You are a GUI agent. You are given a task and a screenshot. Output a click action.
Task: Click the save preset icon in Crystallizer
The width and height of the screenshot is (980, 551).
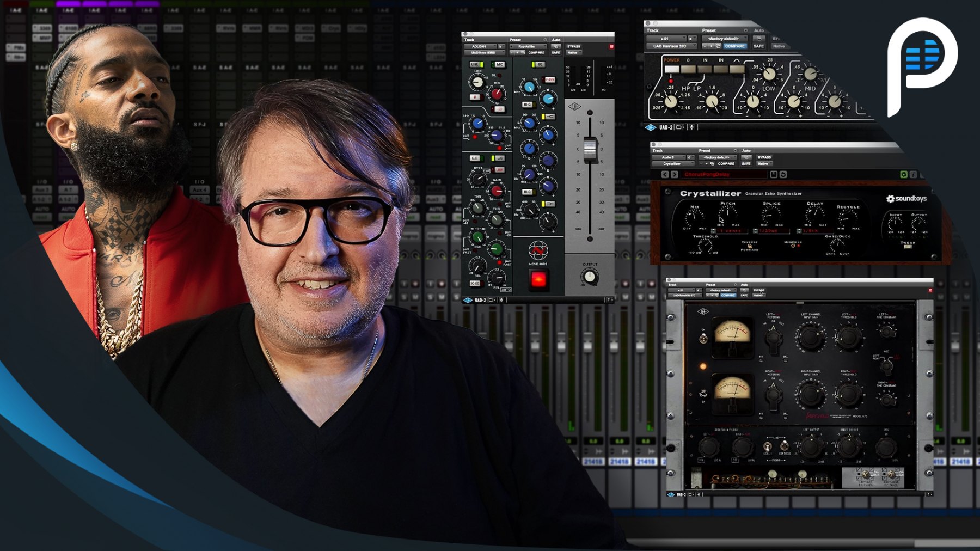pyautogui.click(x=774, y=175)
